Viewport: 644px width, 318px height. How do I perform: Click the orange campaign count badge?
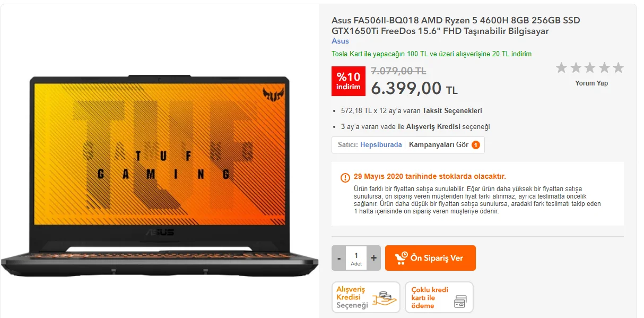pos(476,144)
